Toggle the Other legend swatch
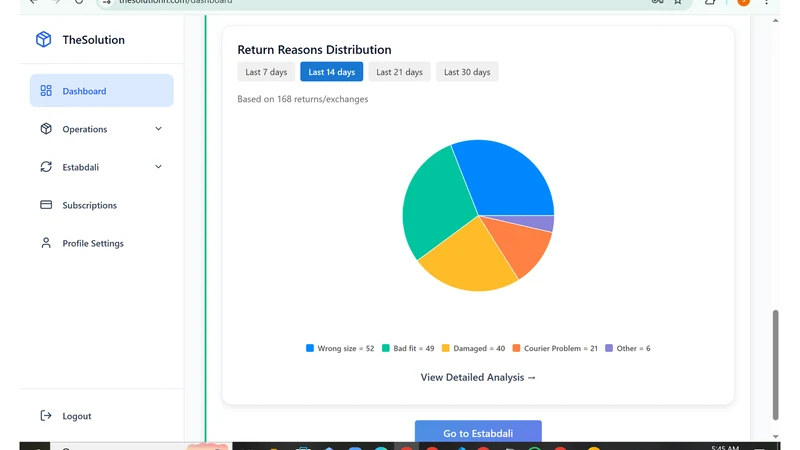The image size is (800, 450). (x=609, y=348)
